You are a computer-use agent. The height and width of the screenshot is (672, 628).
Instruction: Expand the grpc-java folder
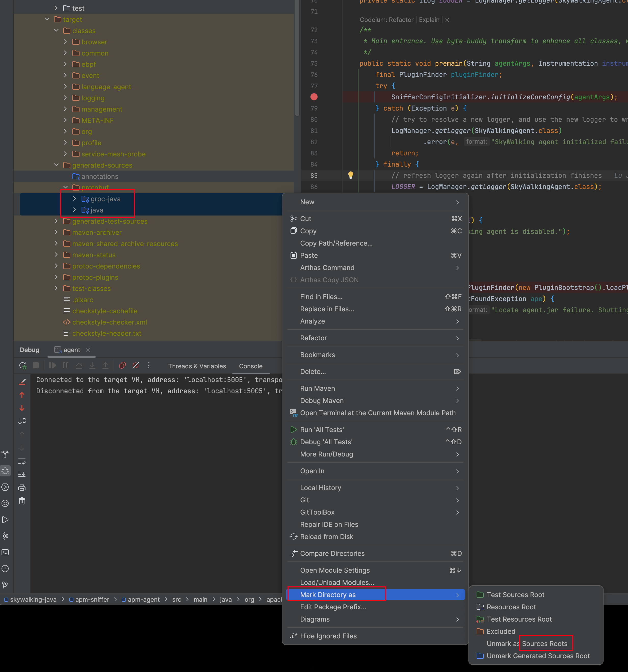[74, 198]
